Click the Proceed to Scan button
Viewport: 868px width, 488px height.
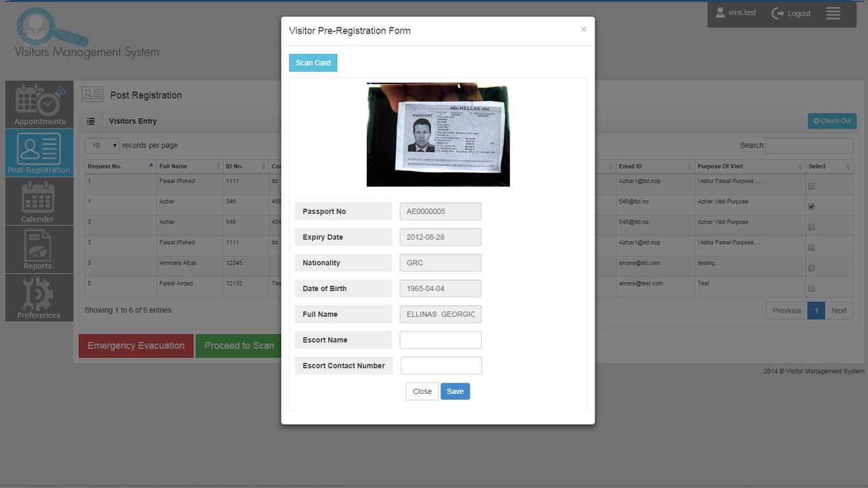(x=239, y=346)
